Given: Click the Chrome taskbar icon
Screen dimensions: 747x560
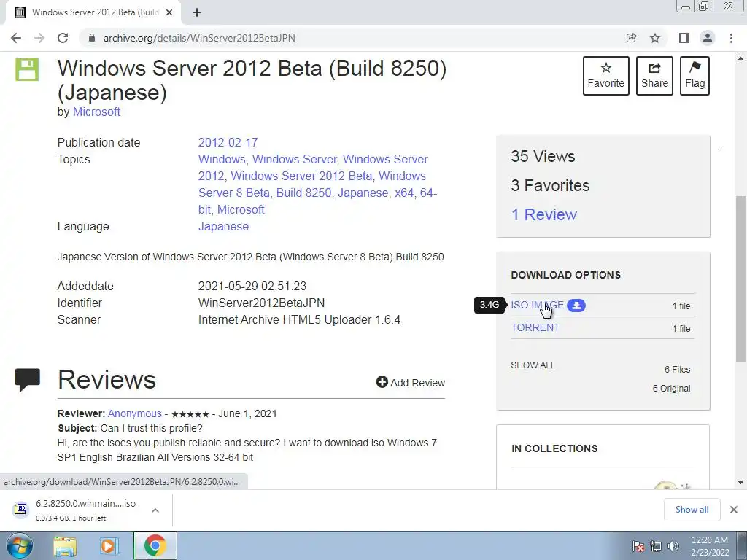Looking at the screenshot, I should coord(155,545).
